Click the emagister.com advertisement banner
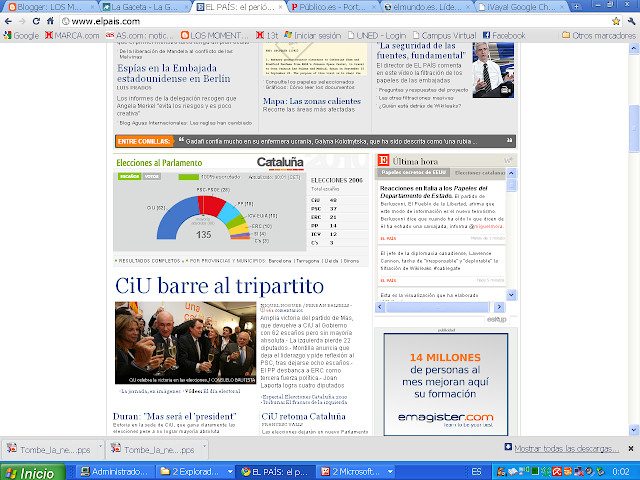The width and height of the screenshot is (640, 480). pos(446,384)
